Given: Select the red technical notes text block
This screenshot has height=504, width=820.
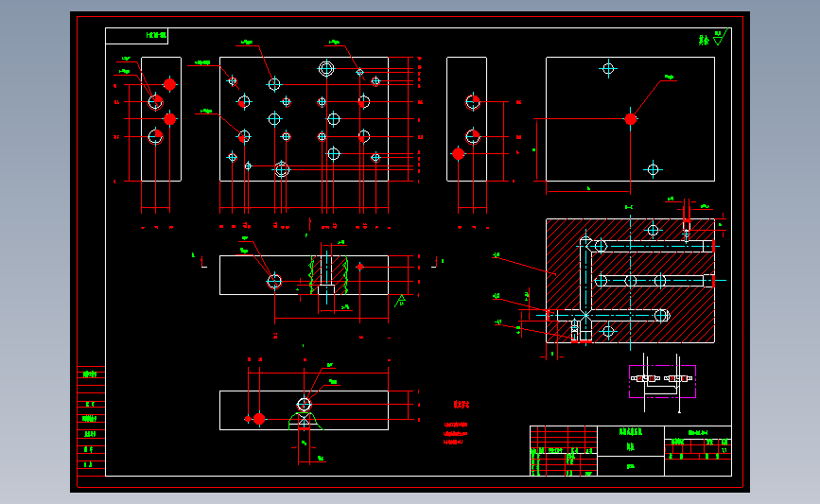Looking at the screenshot, I should [x=456, y=433].
